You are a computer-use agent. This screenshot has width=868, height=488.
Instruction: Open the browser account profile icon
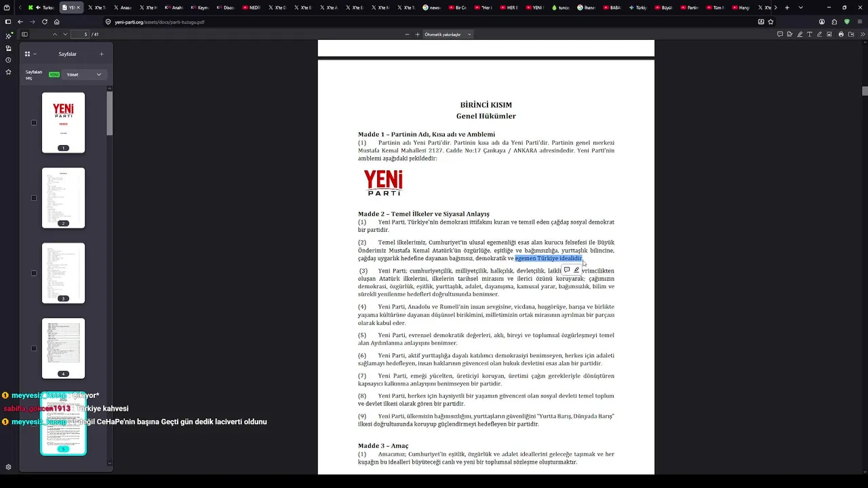[822, 22]
